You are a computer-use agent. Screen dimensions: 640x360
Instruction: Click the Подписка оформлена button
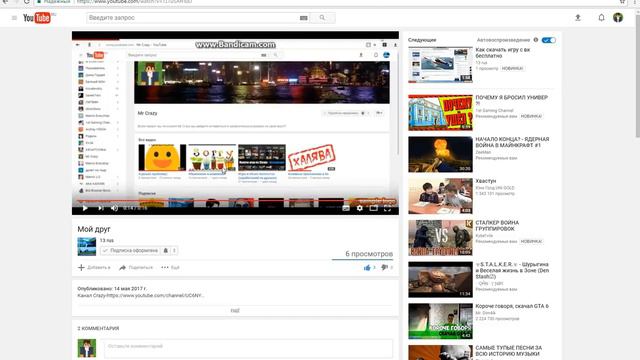(x=131, y=251)
